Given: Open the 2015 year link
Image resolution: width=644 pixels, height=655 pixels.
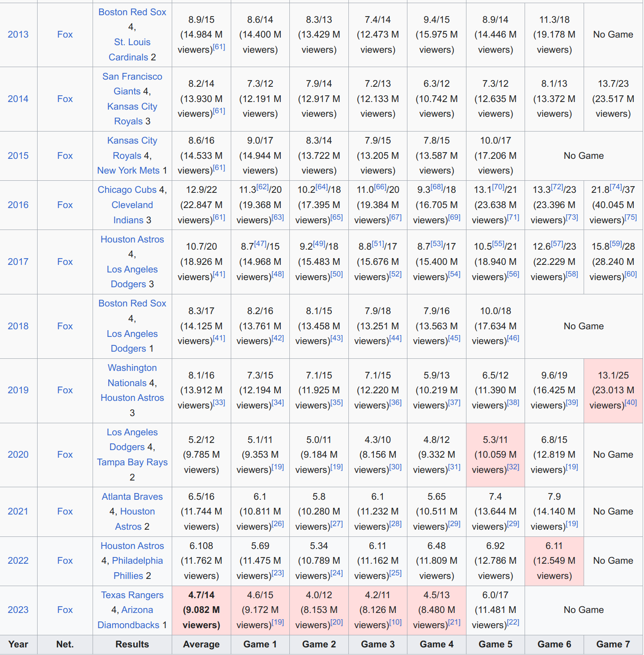Looking at the screenshot, I should 18,156.
